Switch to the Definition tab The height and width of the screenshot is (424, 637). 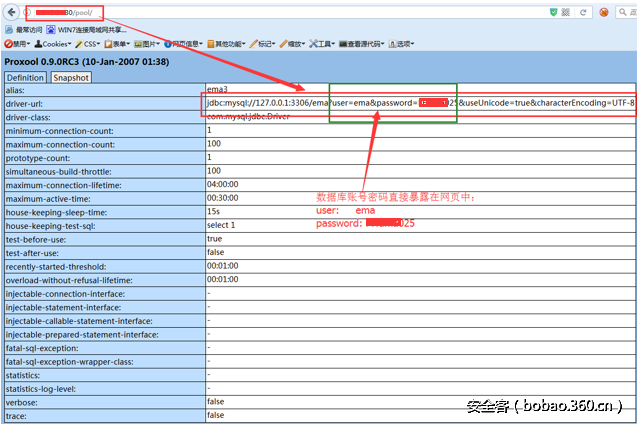25,77
